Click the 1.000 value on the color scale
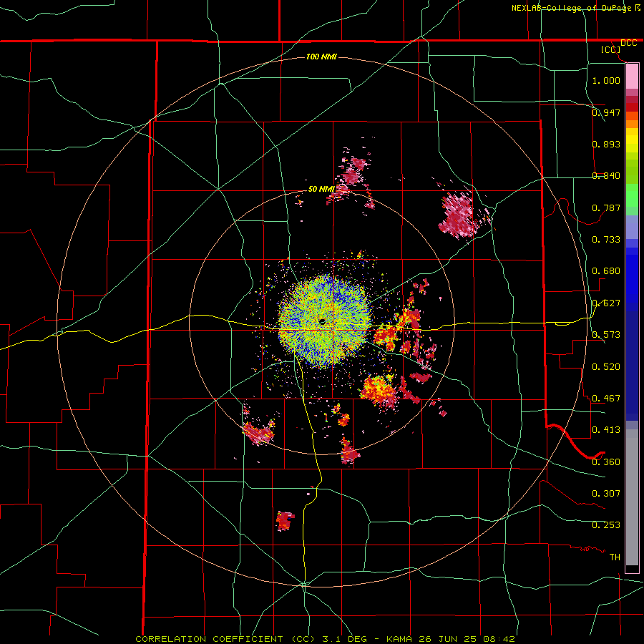The image size is (644, 644). [x=606, y=80]
